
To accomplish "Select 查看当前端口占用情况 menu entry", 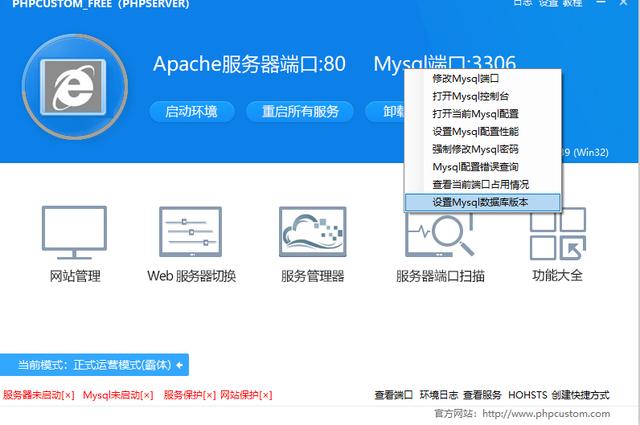I will (x=482, y=185).
